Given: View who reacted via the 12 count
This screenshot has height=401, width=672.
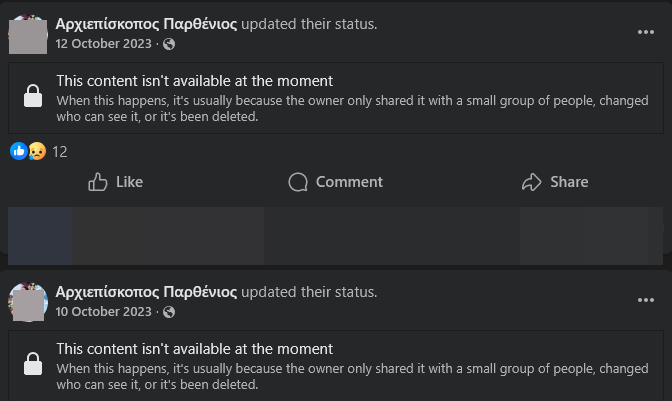Looking at the screenshot, I should point(60,152).
